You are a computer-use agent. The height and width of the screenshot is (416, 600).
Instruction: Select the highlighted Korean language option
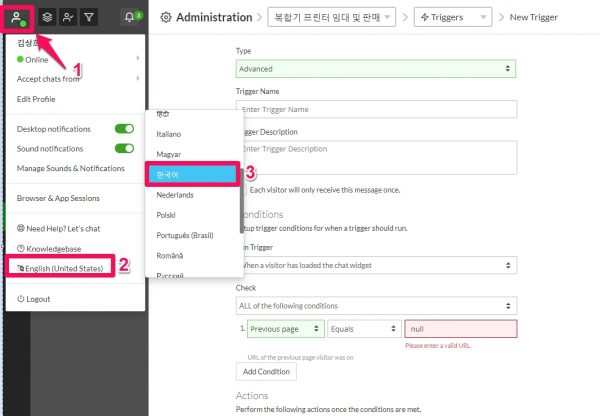point(192,175)
